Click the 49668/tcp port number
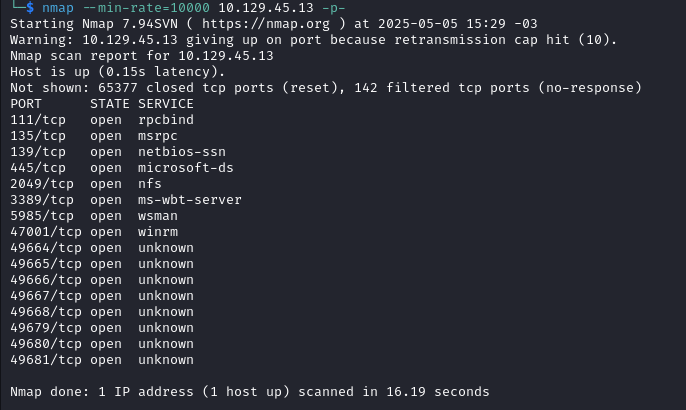 click(46, 312)
